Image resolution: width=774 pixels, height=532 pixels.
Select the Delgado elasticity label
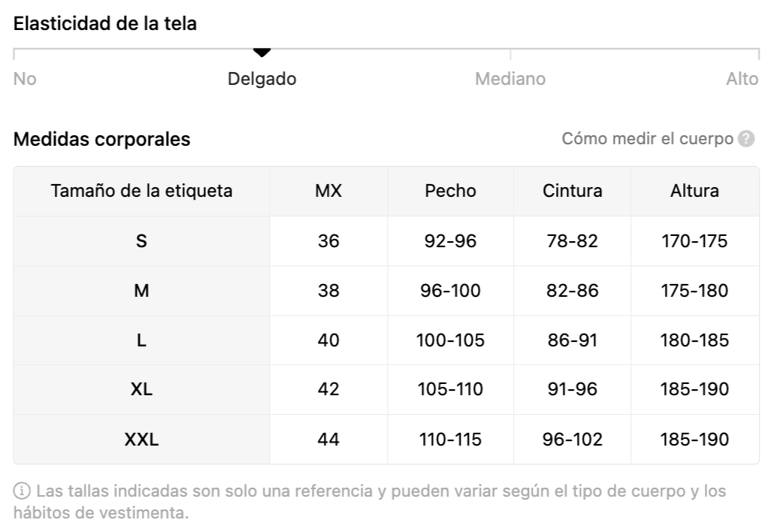point(262,79)
